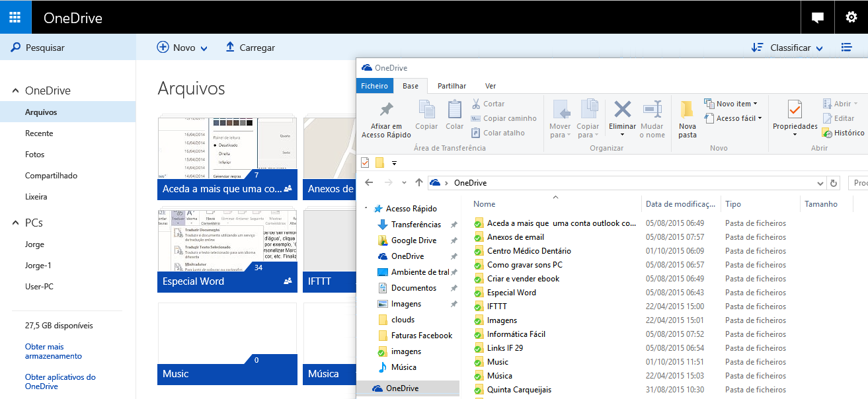Switch to the Base ribbon tab

pos(411,86)
